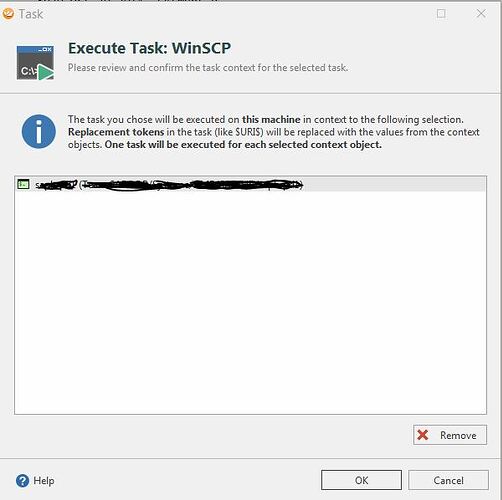The width and height of the screenshot is (502, 500).
Task: Click the "Execute Task: WinSCP" heading
Action: pos(149,48)
